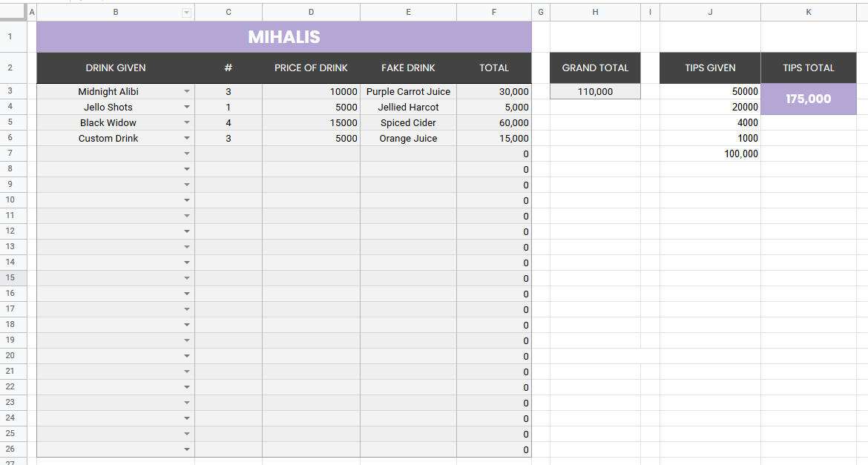Select the column K header
The image size is (868, 465).
point(808,12)
